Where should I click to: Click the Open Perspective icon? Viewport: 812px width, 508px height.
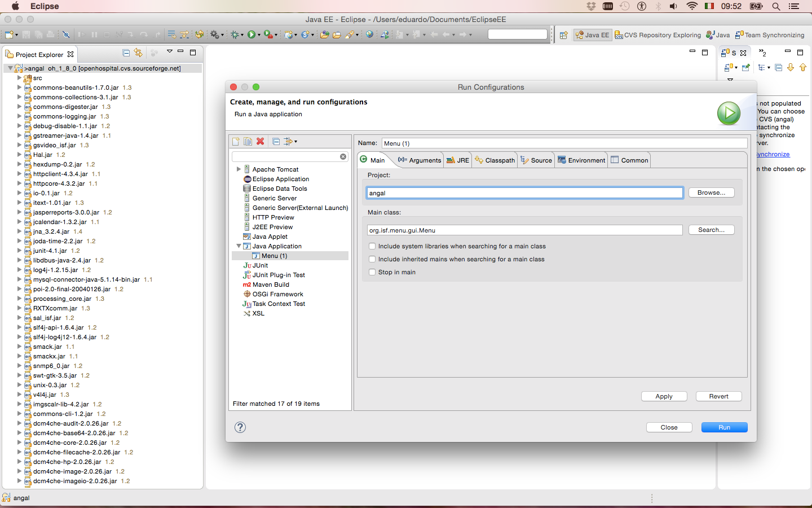(x=563, y=35)
